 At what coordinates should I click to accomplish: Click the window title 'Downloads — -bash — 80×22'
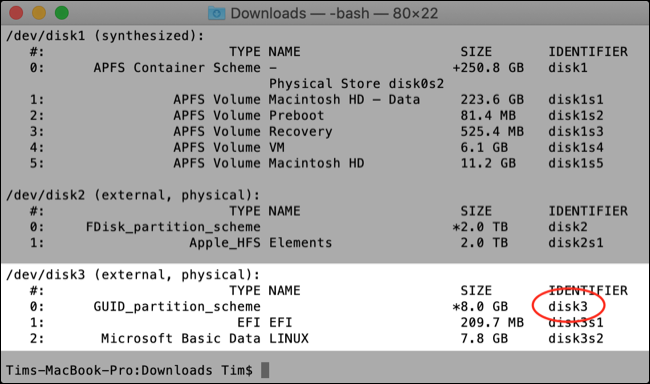(334, 13)
